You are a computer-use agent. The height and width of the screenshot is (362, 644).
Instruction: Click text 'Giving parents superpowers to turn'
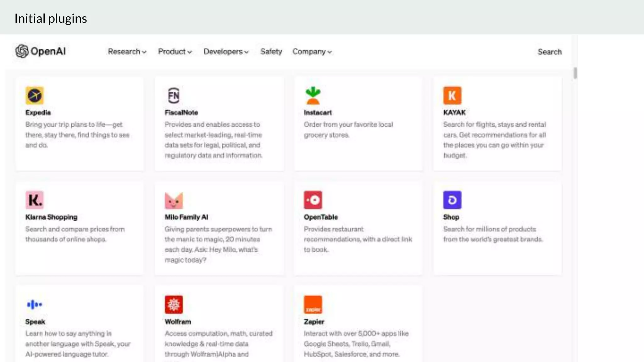(x=218, y=229)
